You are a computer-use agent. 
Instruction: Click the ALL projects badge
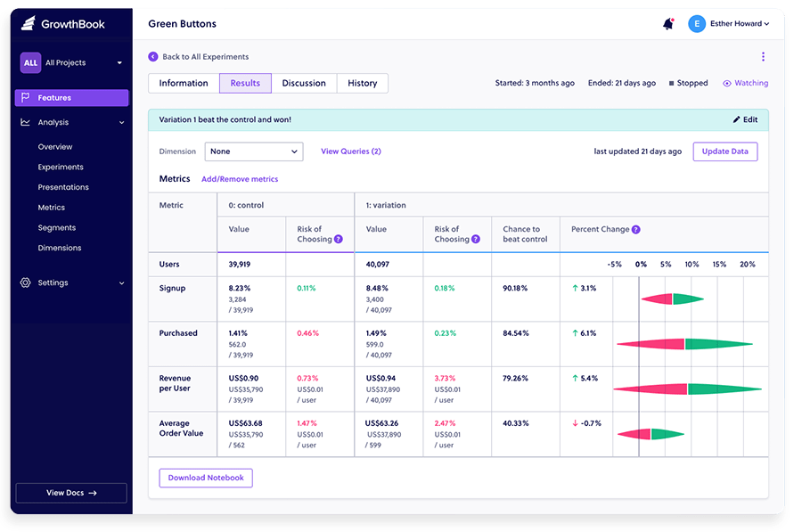(x=29, y=63)
